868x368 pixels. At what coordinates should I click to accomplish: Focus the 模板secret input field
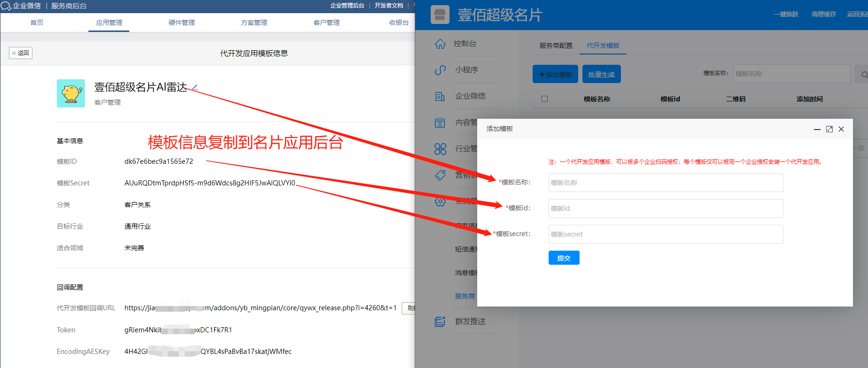pos(666,234)
